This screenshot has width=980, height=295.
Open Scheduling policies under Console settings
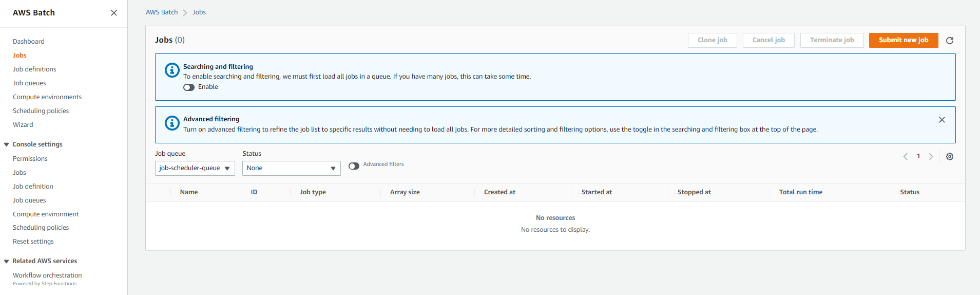click(41, 228)
